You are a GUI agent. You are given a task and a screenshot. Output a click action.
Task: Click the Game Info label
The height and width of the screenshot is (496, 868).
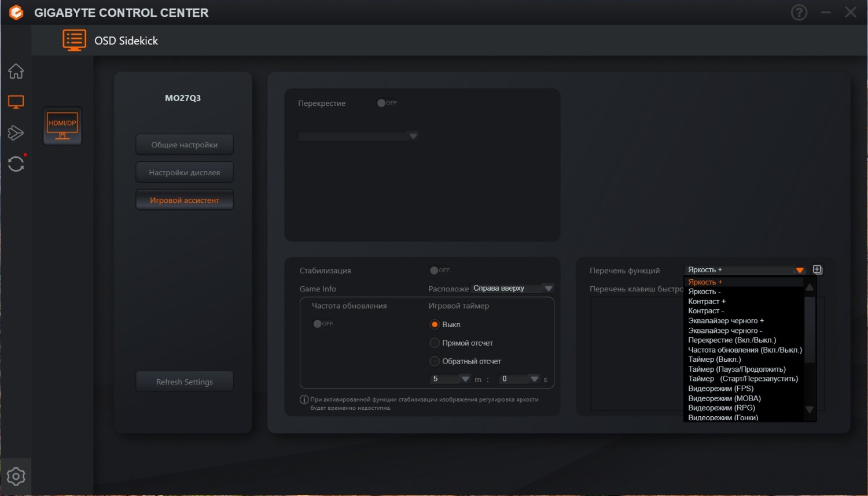pos(318,288)
